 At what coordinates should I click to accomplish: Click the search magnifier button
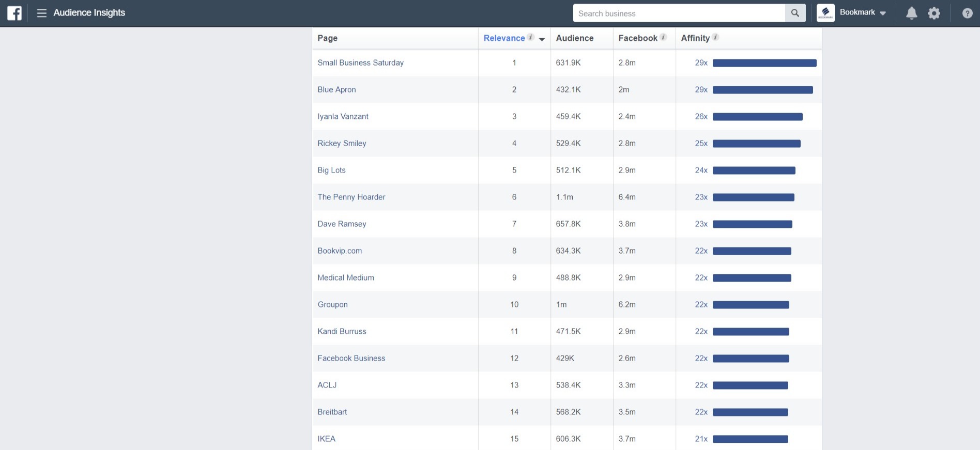[x=795, y=13]
